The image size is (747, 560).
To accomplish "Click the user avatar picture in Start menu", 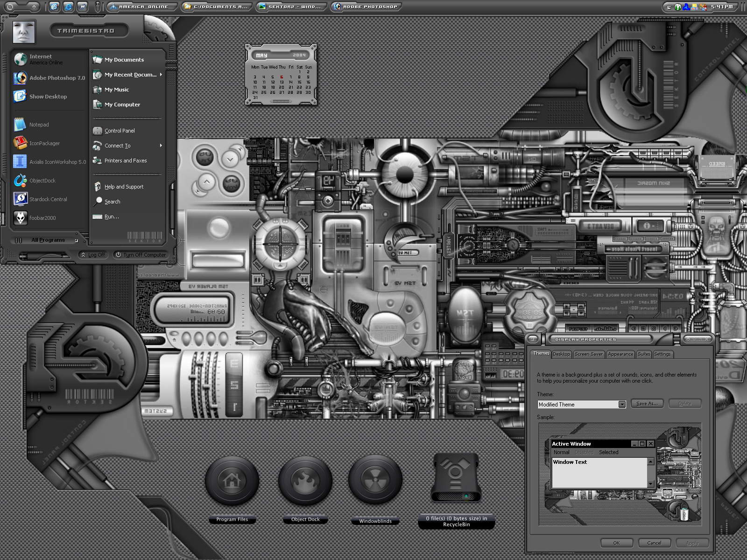I will 24,31.
